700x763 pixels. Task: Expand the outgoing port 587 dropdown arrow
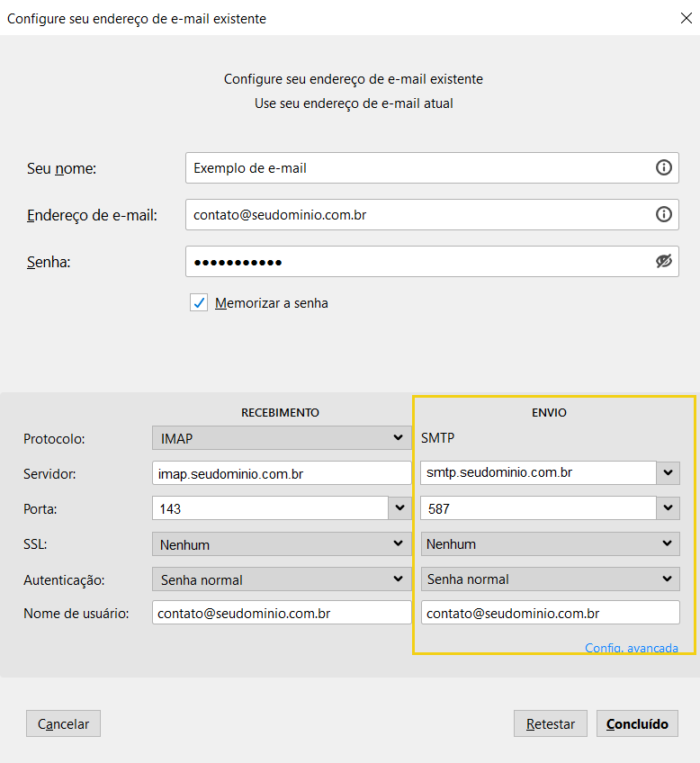668,508
